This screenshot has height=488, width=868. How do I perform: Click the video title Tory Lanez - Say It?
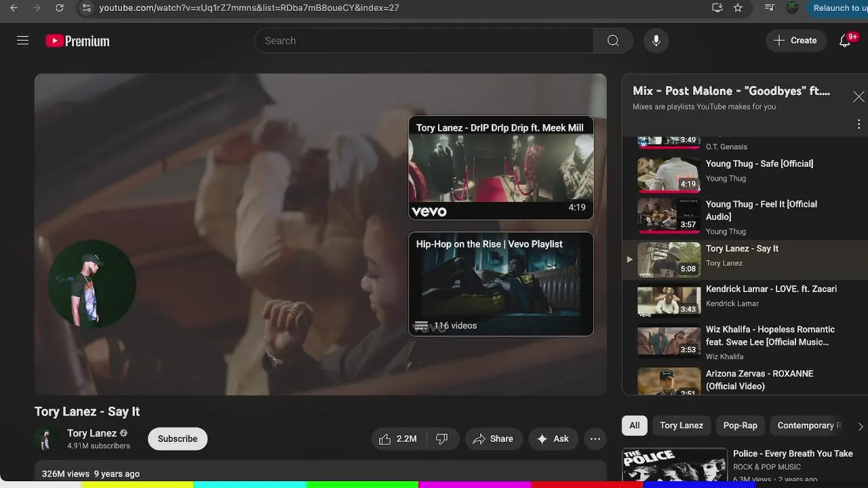pos(87,411)
